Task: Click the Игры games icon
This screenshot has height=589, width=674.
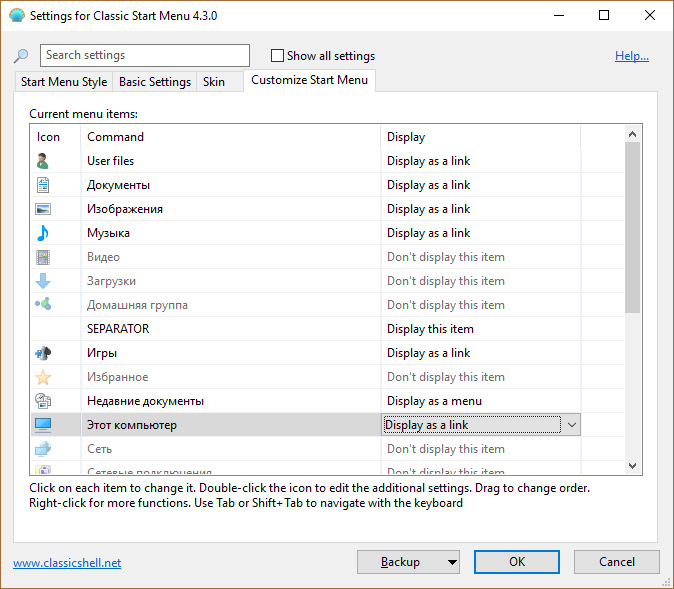Action: [43, 353]
